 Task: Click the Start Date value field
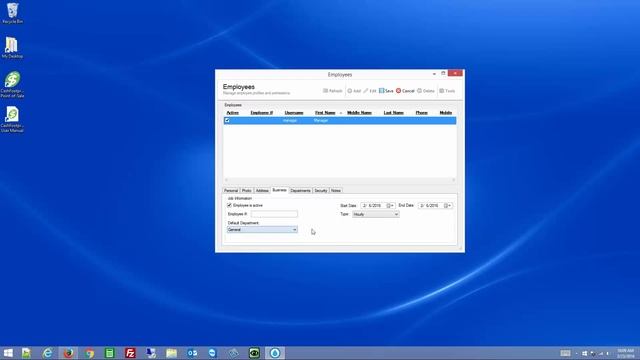coord(373,206)
